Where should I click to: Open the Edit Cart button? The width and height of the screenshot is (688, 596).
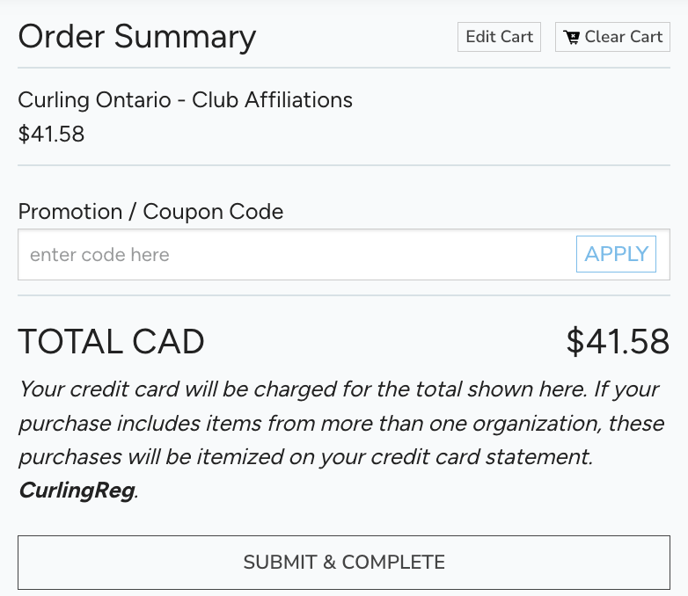499,37
